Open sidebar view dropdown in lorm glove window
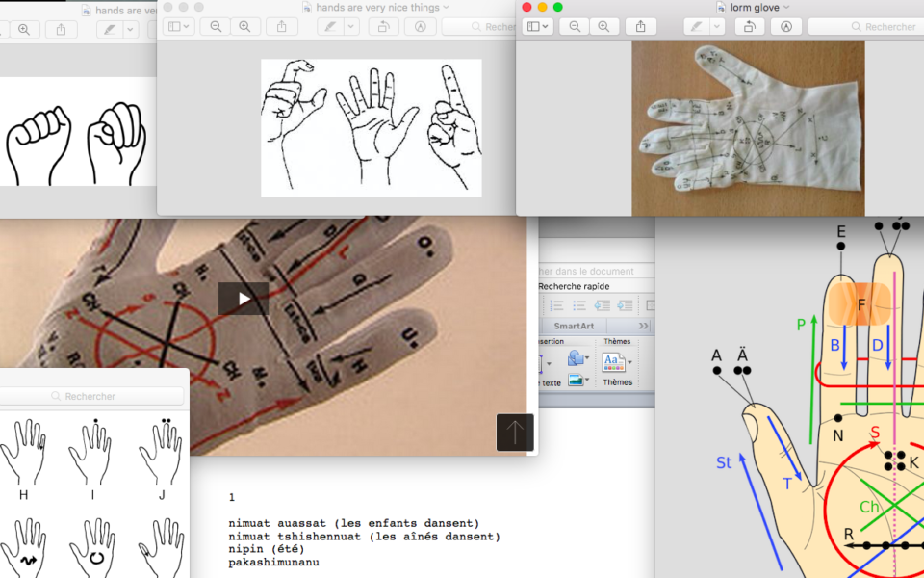 pyautogui.click(x=538, y=27)
